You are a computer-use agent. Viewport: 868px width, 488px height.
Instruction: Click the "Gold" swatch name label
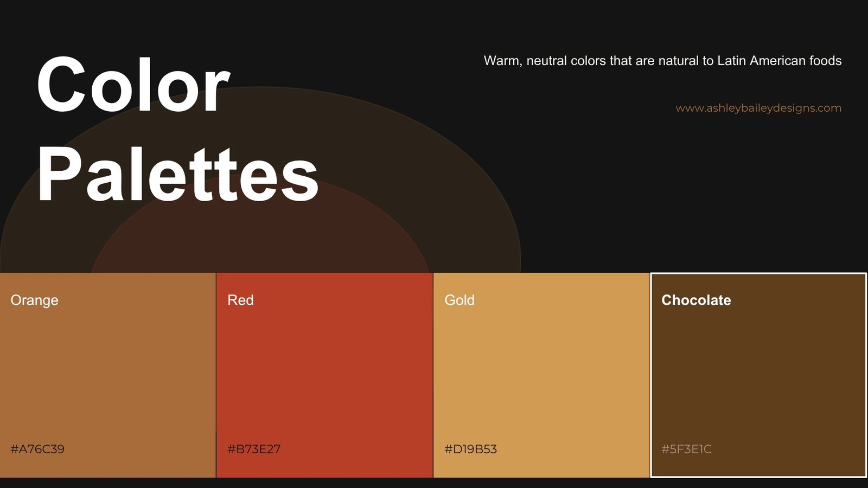pyautogui.click(x=459, y=300)
